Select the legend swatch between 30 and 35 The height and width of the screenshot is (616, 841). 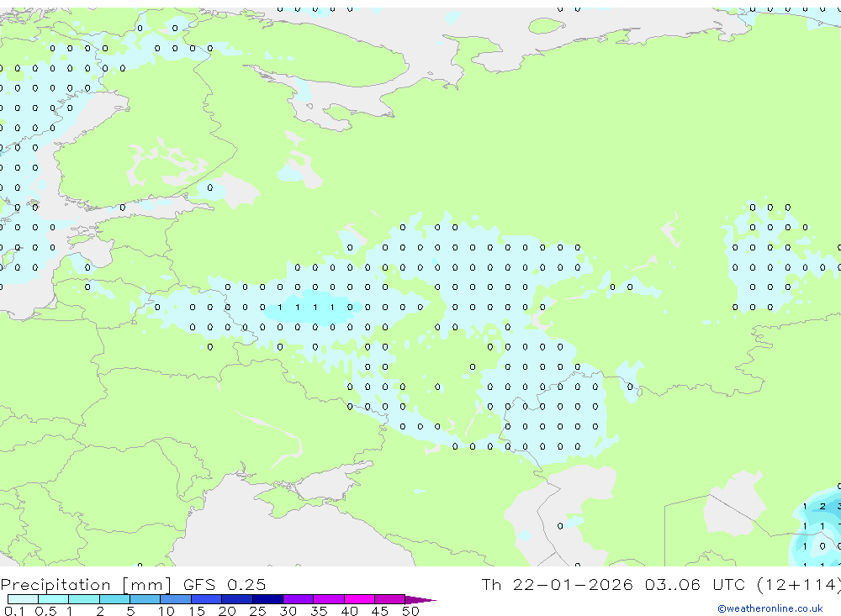299,599
